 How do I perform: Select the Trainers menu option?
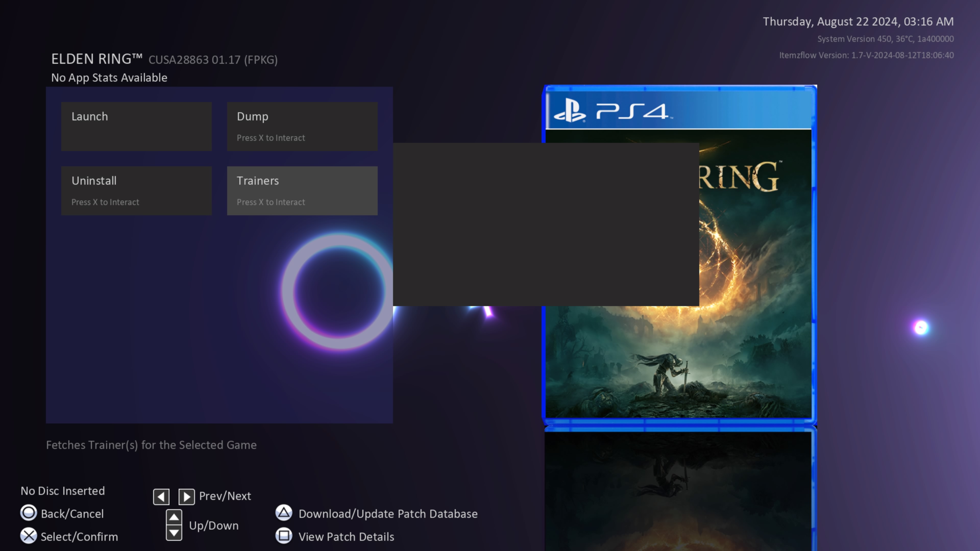(302, 191)
